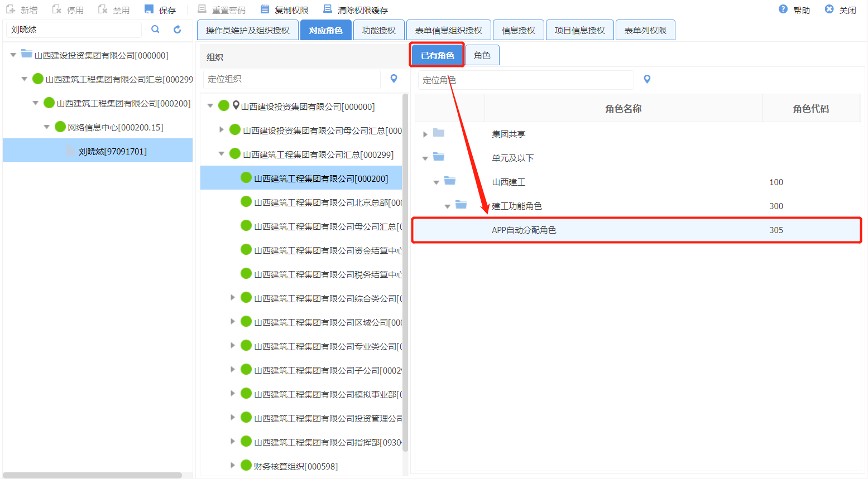Expand 山西建筑工程集团有限公司模拟事业部 node

tap(232, 394)
